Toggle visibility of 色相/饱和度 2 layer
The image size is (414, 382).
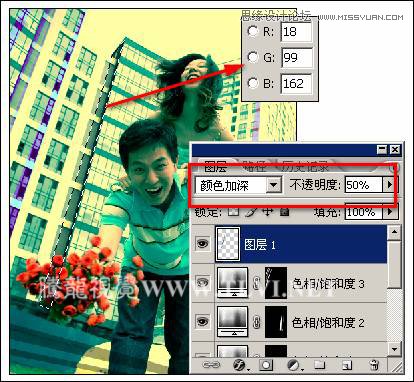(x=202, y=321)
